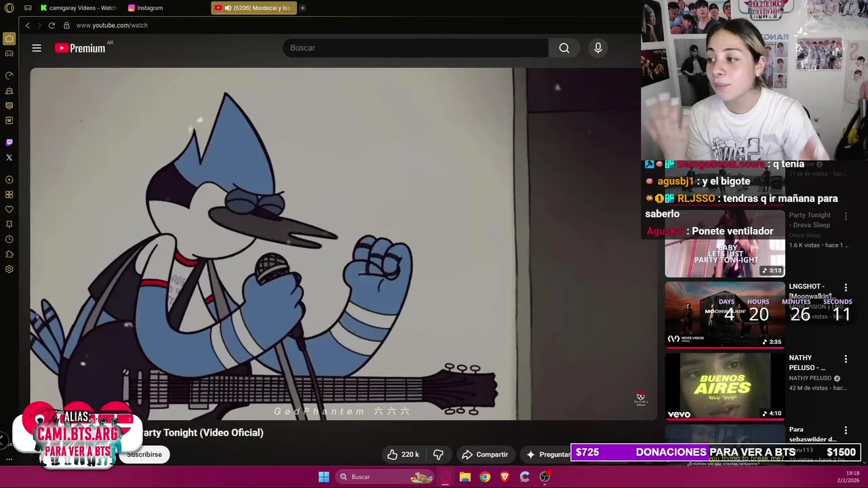Screen dimensions: 868x488
Task: Open GX Cleaner broom icon in sidebar
Action: click(9, 91)
